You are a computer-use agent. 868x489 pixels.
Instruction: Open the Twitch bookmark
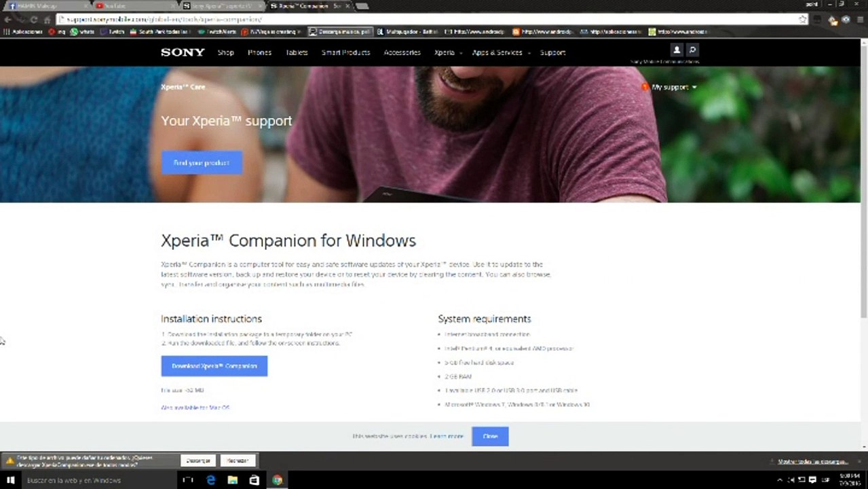(x=112, y=31)
